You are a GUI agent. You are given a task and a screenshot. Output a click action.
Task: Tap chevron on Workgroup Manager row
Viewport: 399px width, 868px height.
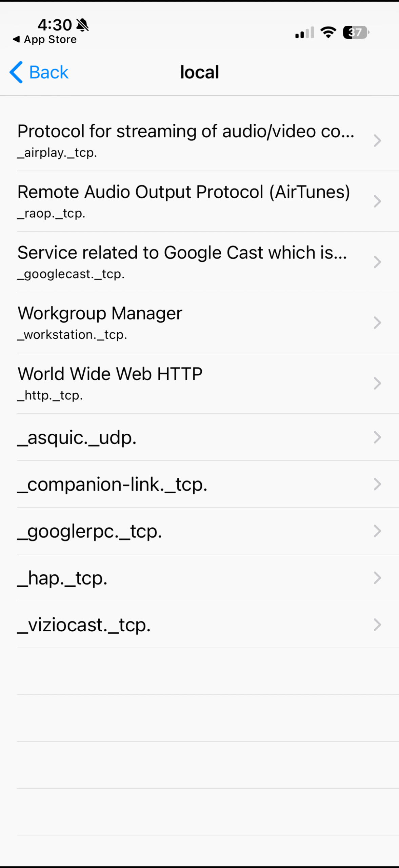coord(377,322)
